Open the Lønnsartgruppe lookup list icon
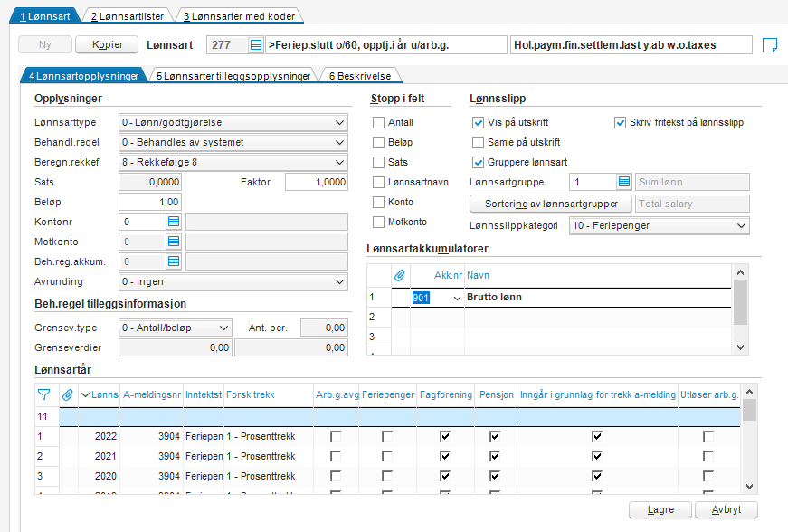This screenshot has height=532, width=788. (x=623, y=182)
